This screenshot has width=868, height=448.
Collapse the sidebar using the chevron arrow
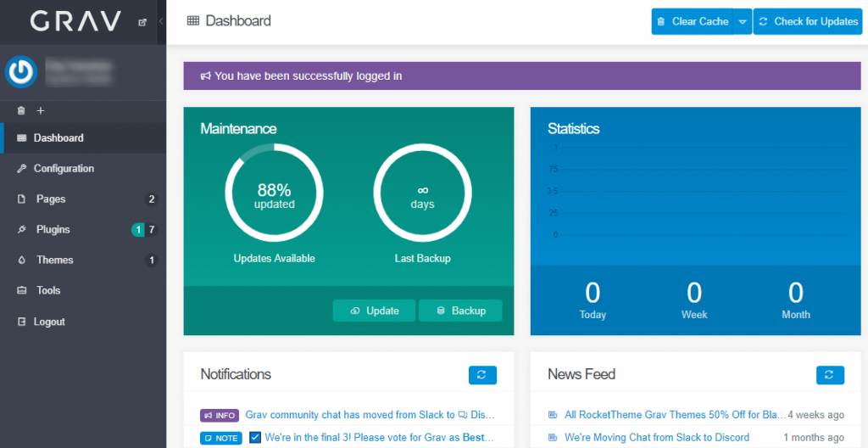point(161,22)
